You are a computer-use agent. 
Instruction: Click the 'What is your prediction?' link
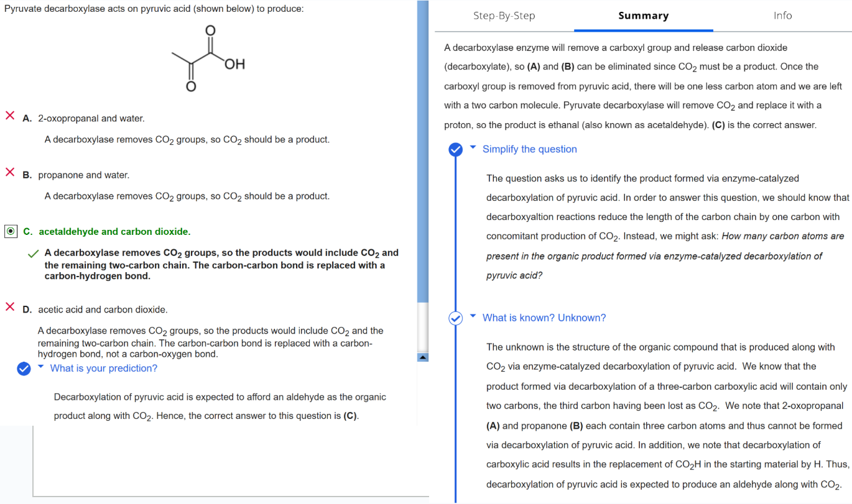pyautogui.click(x=103, y=369)
